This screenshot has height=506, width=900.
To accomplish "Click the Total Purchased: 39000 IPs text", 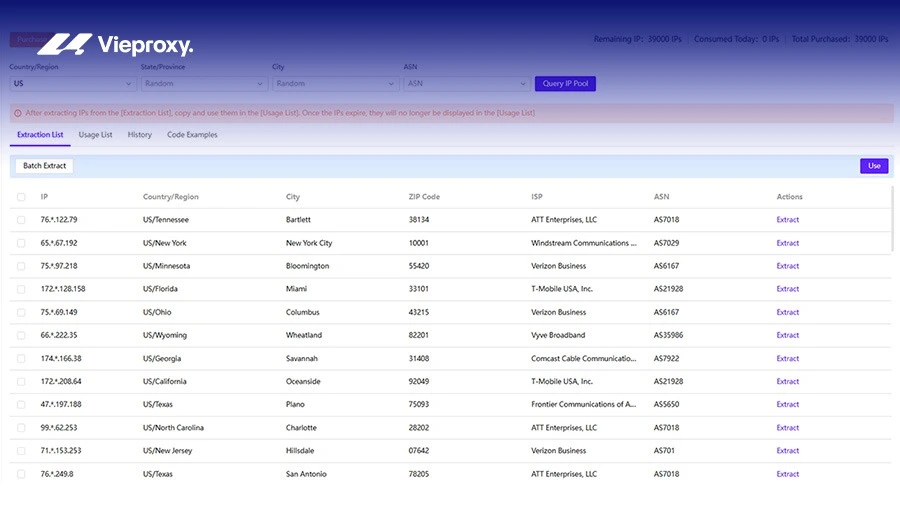I will point(840,39).
